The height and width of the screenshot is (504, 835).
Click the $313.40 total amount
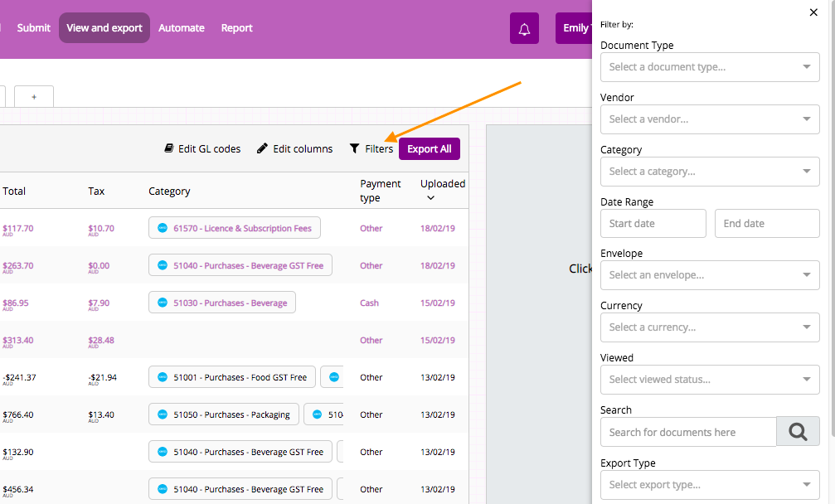tap(18, 340)
